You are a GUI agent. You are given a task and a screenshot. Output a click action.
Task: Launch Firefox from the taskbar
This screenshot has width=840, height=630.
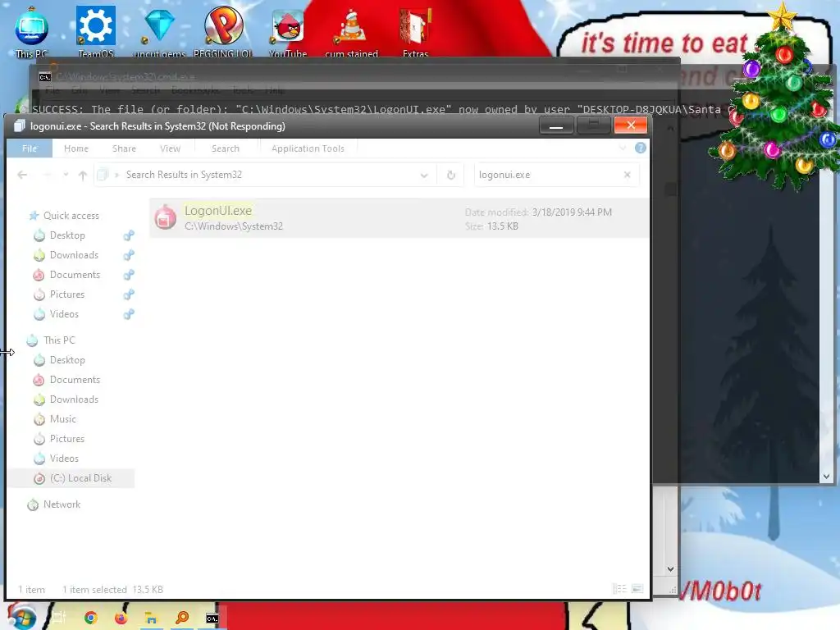pos(121,618)
